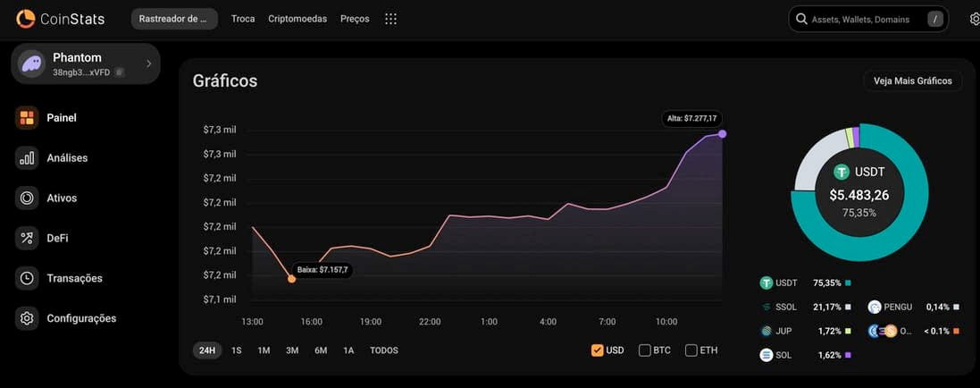Expand the Phantom wallet chevron
The width and height of the screenshot is (980, 388).
point(148,63)
